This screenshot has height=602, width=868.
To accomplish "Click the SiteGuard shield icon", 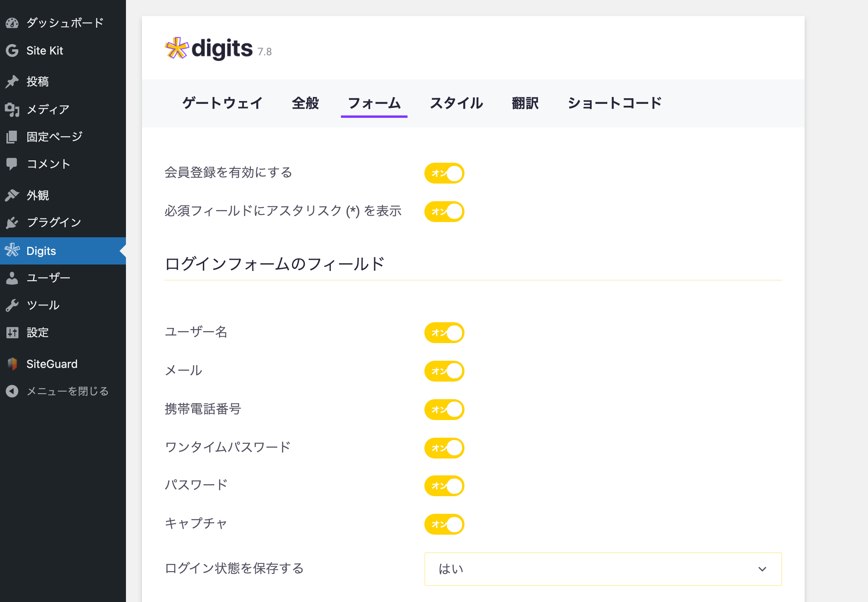I will pyautogui.click(x=12, y=364).
